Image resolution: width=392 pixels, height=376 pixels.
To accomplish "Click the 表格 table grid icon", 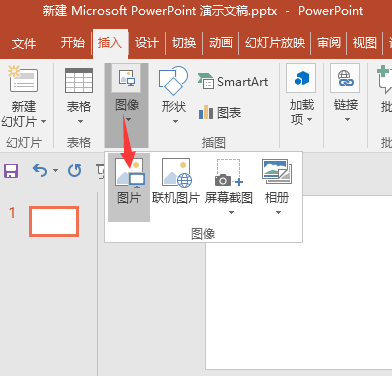I will pyautogui.click(x=79, y=80).
